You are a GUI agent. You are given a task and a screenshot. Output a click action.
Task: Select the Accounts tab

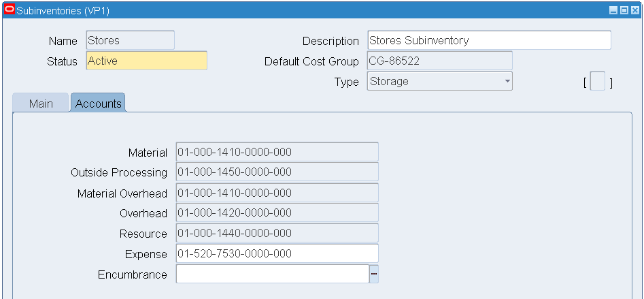98,103
